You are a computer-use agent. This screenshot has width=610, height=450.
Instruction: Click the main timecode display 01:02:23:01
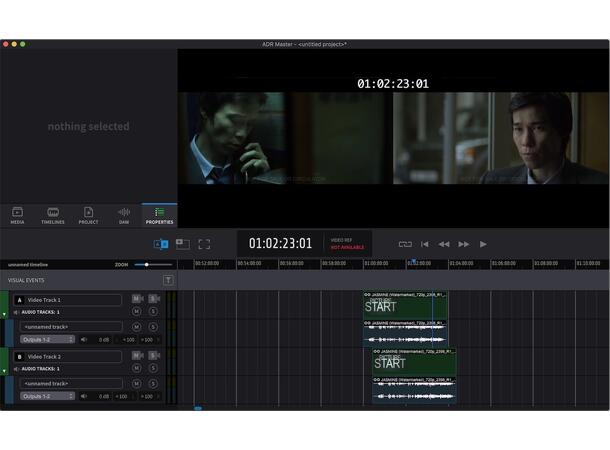pyautogui.click(x=280, y=243)
